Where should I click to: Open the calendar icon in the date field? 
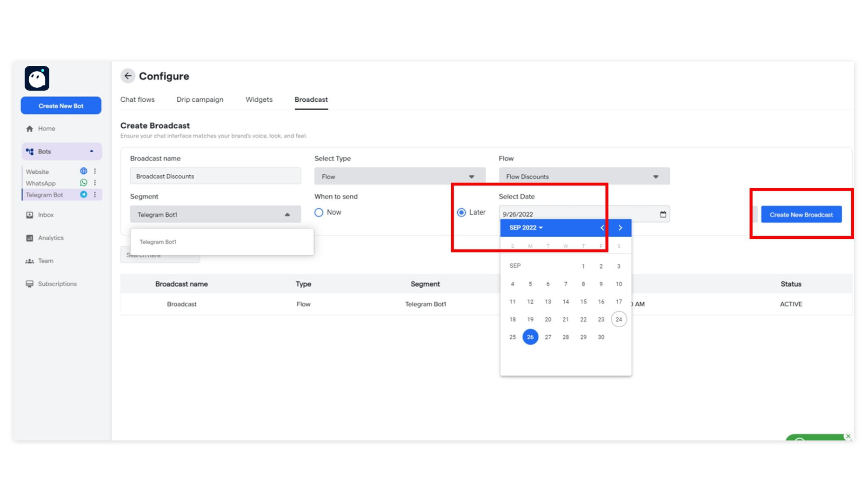(663, 214)
